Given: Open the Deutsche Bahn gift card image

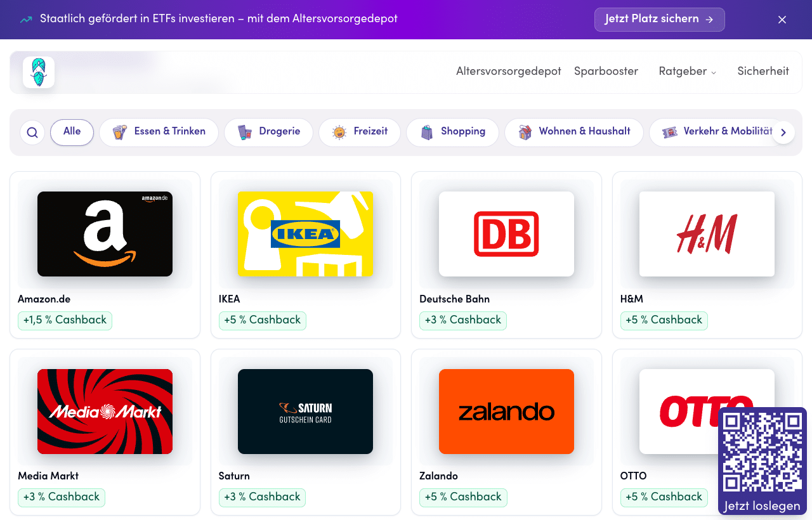Looking at the screenshot, I should click(506, 234).
